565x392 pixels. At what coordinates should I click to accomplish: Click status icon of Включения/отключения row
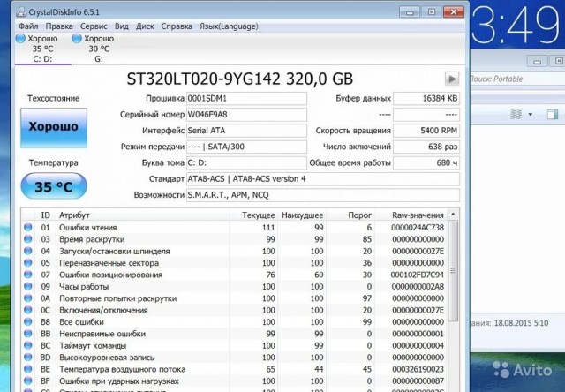tap(27, 310)
